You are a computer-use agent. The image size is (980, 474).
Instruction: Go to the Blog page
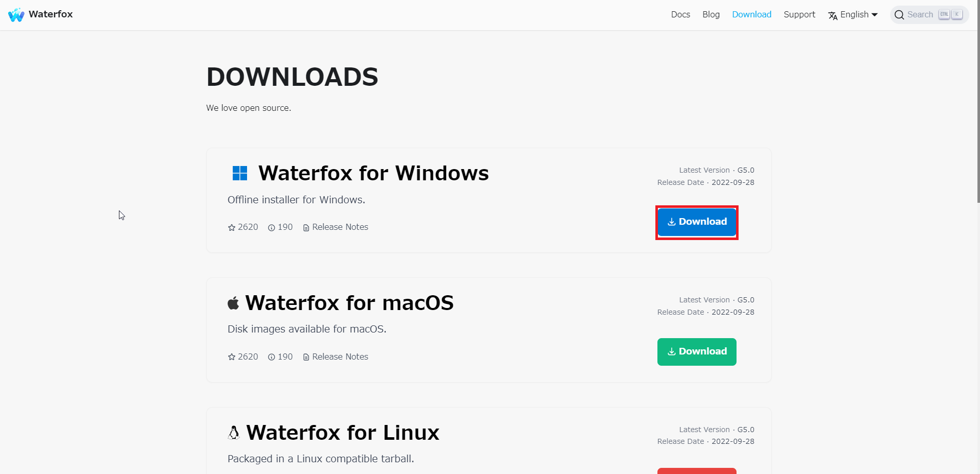coord(711,14)
